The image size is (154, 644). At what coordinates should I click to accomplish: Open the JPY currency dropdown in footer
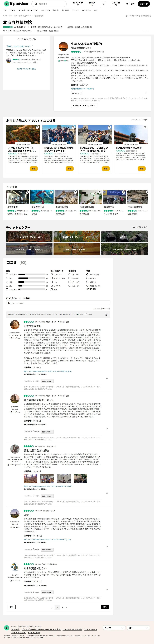coord(114,628)
